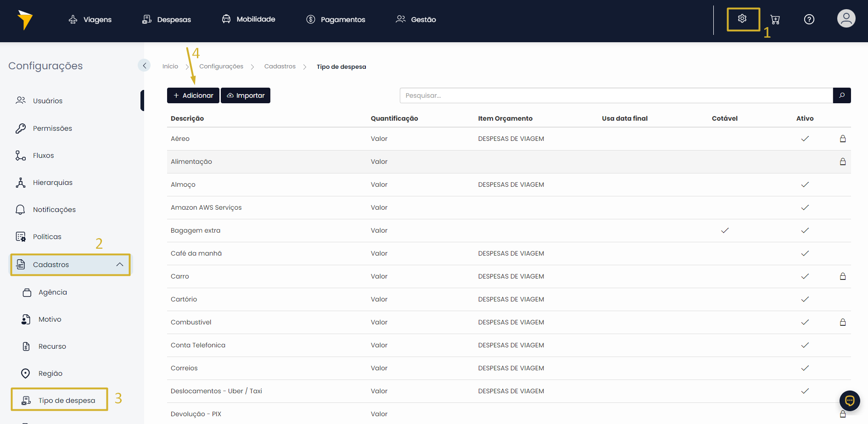The width and height of the screenshot is (868, 424).
Task: Click the Notificações bell icon
Action: click(21, 210)
